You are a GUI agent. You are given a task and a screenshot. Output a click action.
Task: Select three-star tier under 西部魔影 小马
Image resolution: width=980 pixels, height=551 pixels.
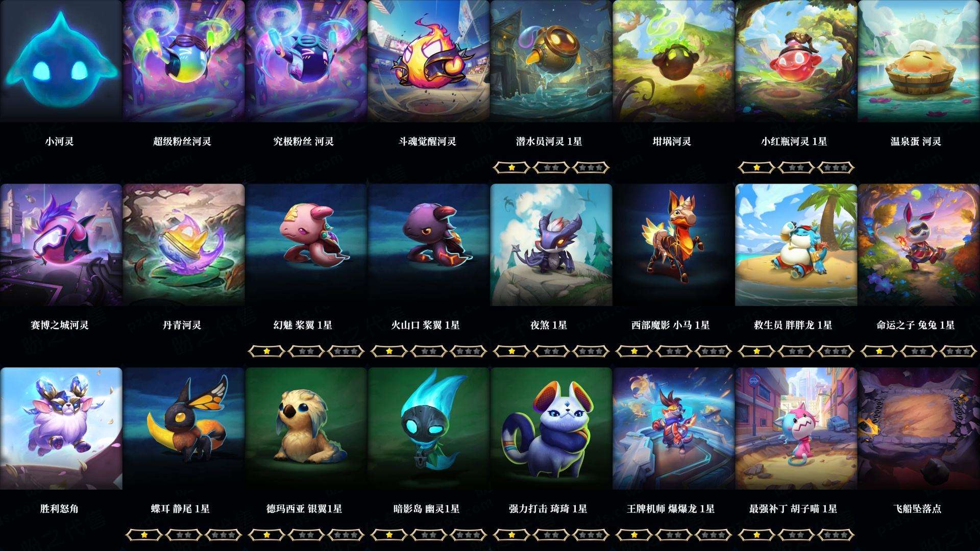click(x=713, y=351)
